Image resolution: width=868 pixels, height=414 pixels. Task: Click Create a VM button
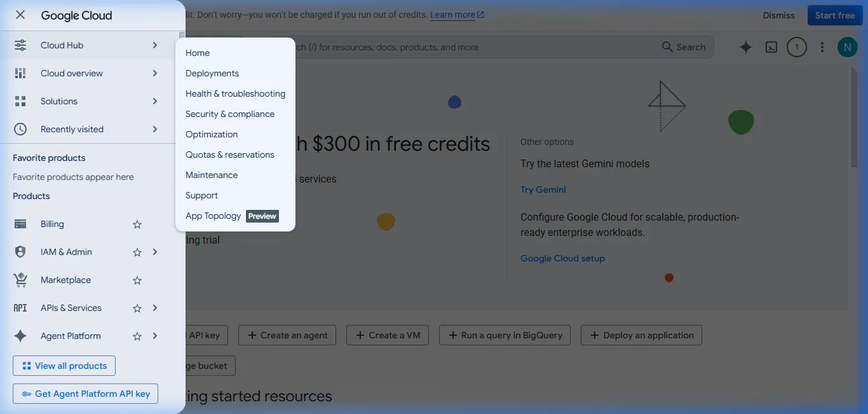[x=388, y=335]
